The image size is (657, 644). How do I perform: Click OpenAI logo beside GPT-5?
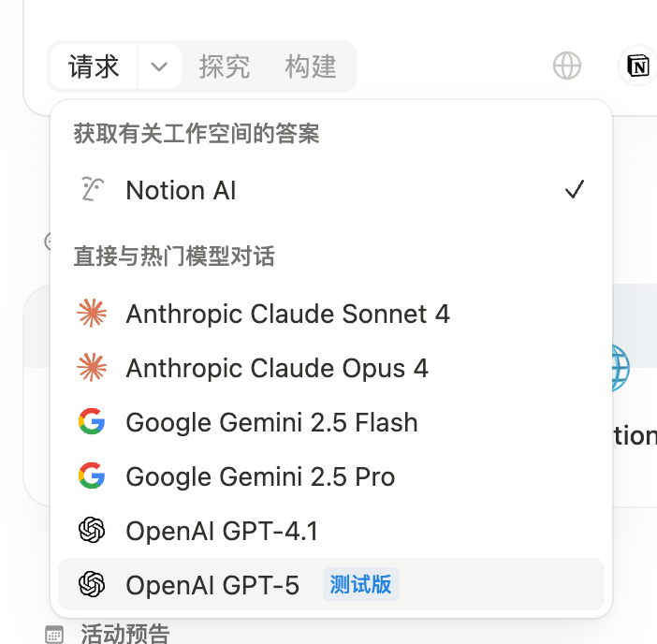pos(92,584)
